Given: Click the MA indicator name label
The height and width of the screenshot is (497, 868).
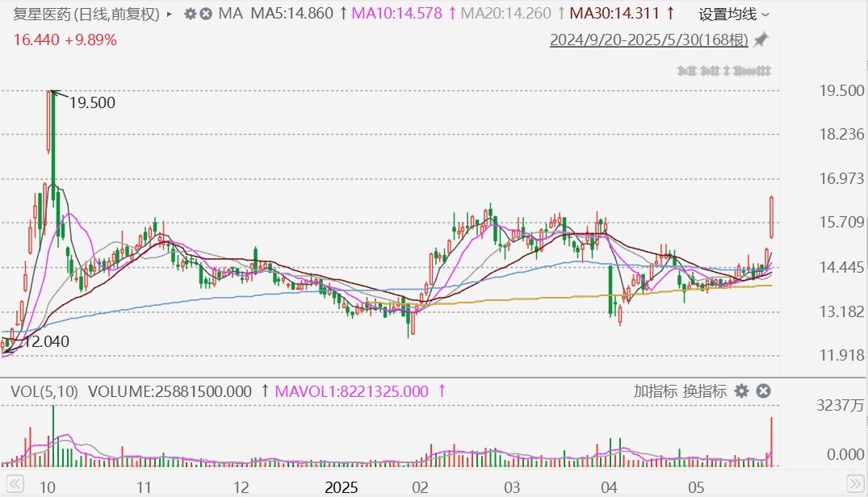Looking at the screenshot, I should (x=230, y=13).
